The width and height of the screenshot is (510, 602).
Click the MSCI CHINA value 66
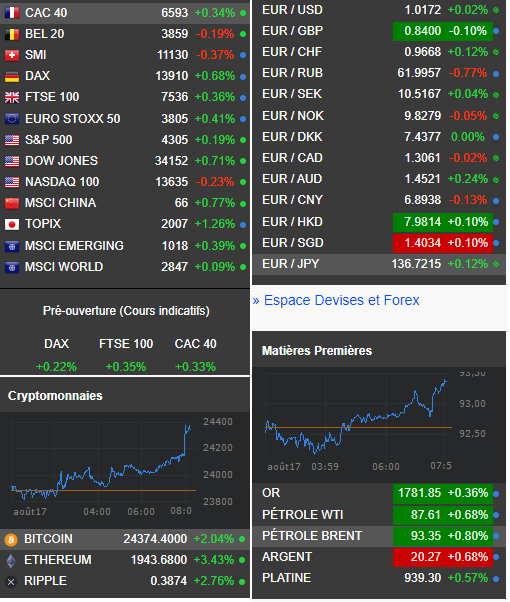[181, 203]
